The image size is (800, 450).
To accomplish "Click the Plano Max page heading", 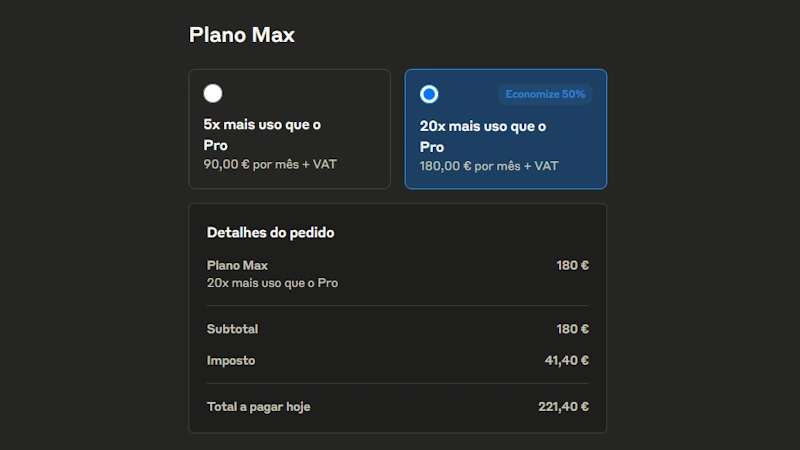I will pyautogui.click(x=242, y=35).
